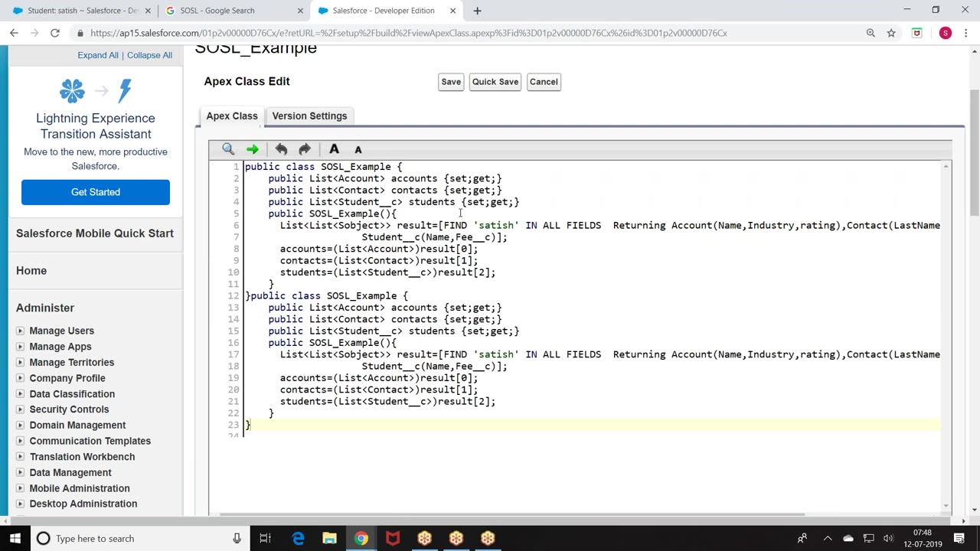This screenshot has width=980, height=551.
Task: Click the code editor's scroll-up arrow
Action: point(946,166)
